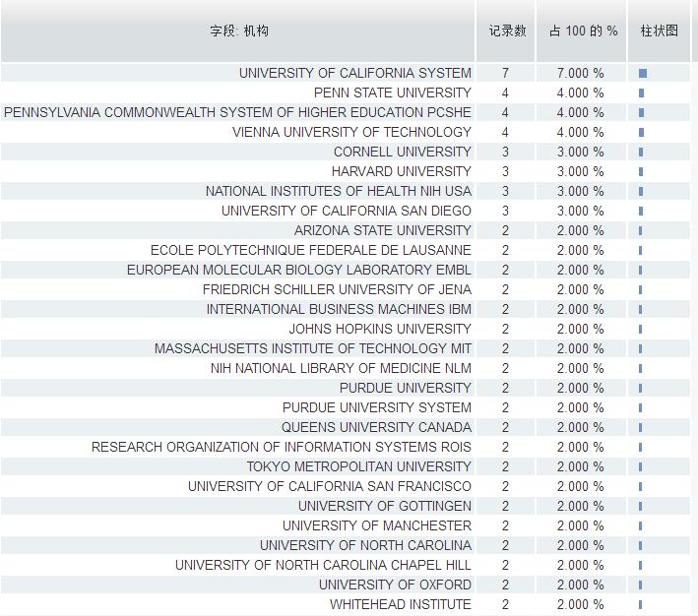Click the bar graph for Whitehead Institute
Viewport: 698px width, 616px height.
(x=640, y=604)
